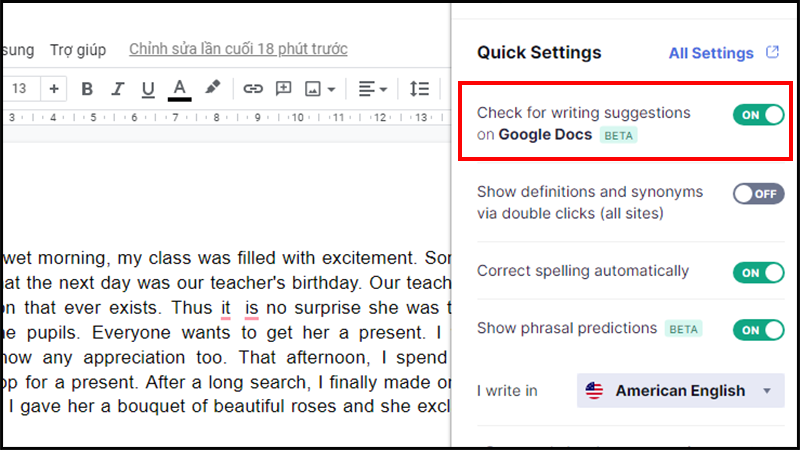Open All Settings link

pos(711,53)
